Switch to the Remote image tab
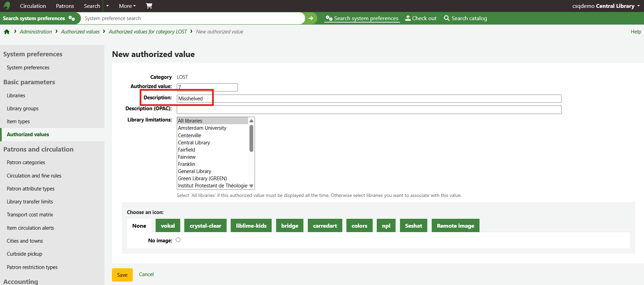The width and height of the screenshot is (644, 285). 455,226
